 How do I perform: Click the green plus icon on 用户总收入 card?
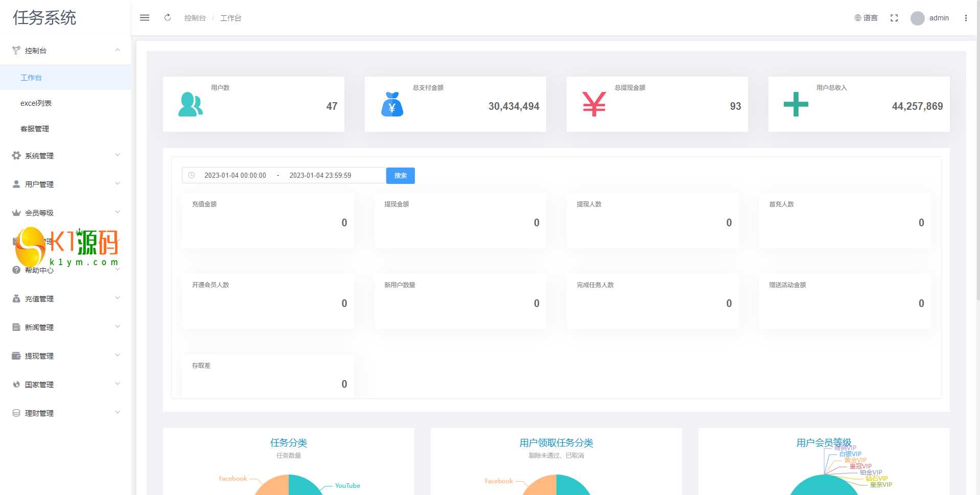[x=796, y=104]
